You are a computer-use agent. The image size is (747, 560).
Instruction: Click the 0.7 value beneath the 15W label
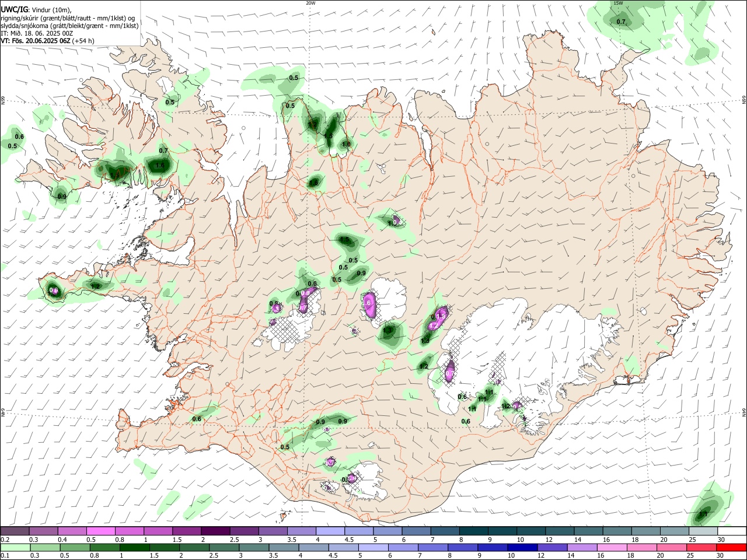coord(621,22)
